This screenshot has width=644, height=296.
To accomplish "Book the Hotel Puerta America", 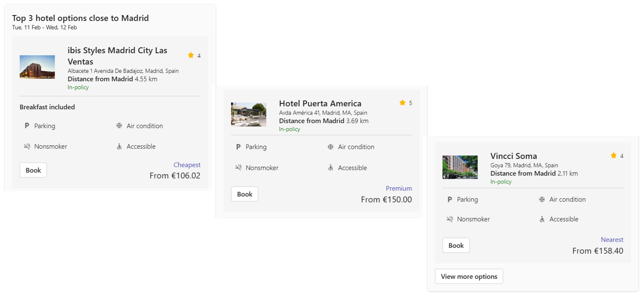I will 244,194.
